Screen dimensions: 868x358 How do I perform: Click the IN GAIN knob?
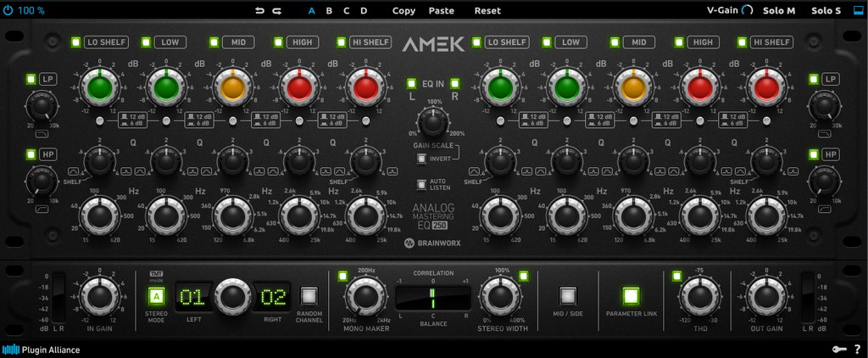click(100, 296)
